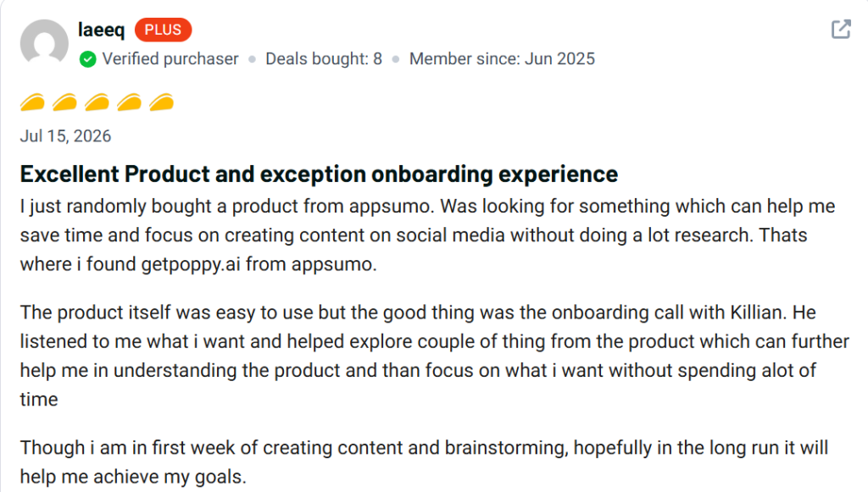Open the review's external link icon
The image size is (868, 492).
(x=841, y=30)
